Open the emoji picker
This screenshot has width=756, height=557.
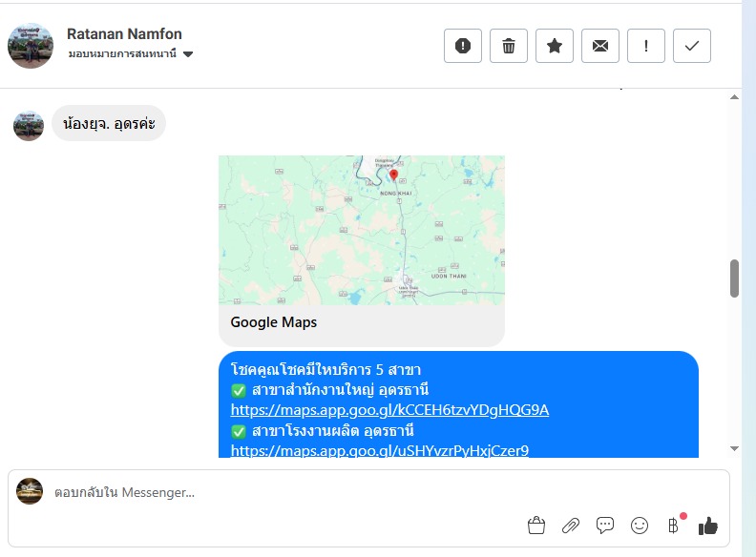pyautogui.click(x=639, y=526)
